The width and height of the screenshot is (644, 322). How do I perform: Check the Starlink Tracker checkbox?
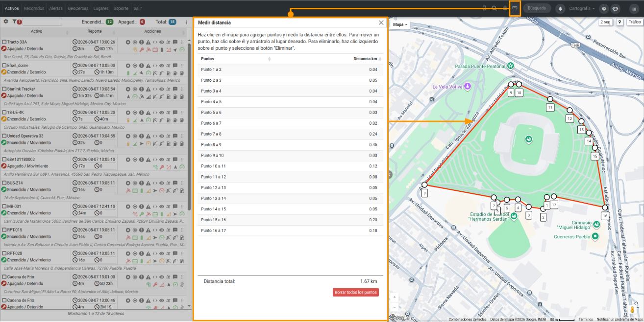4,89
